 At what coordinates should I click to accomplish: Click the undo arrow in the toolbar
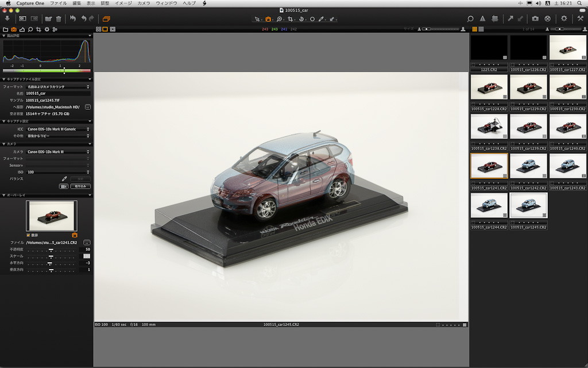pos(84,18)
